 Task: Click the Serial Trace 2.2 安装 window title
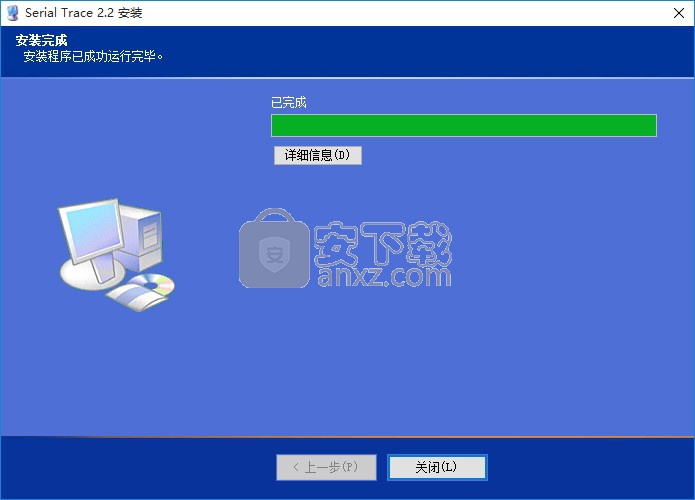pyautogui.click(x=83, y=13)
